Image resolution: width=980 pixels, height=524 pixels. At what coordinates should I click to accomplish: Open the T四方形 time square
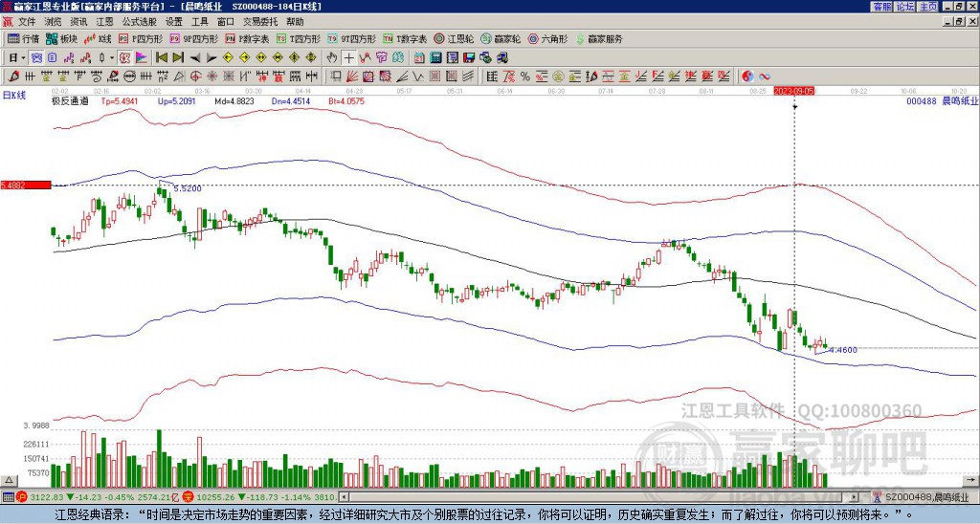299,38
